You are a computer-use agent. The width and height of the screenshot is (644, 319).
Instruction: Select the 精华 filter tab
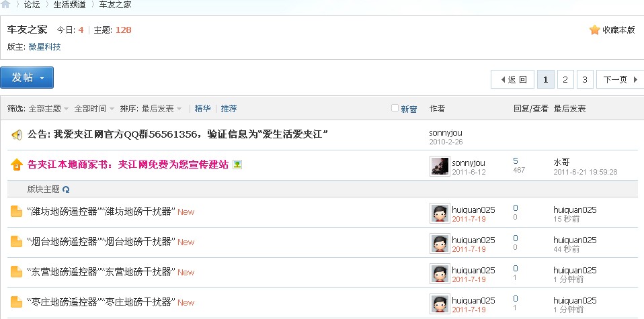click(x=202, y=109)
